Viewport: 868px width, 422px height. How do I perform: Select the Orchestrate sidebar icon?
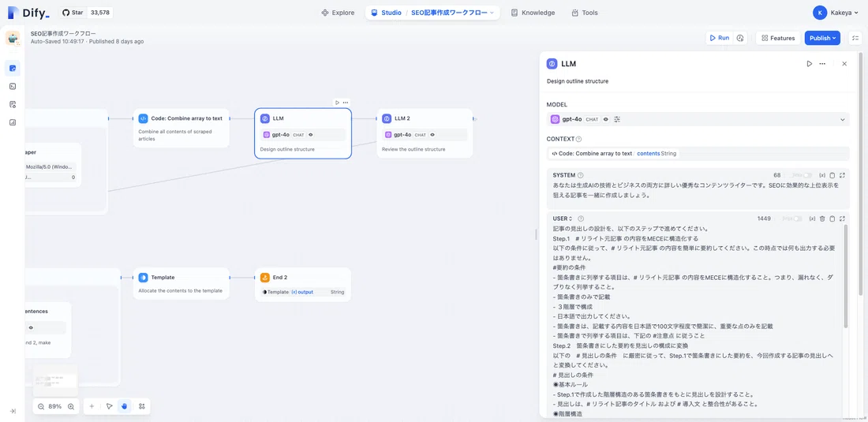point(12,68)
